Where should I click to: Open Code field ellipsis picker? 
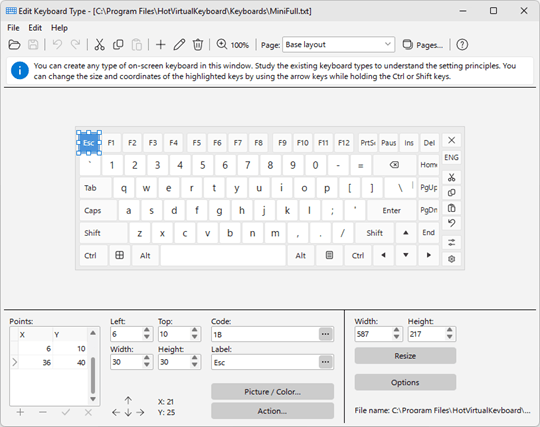click(325, 334)
